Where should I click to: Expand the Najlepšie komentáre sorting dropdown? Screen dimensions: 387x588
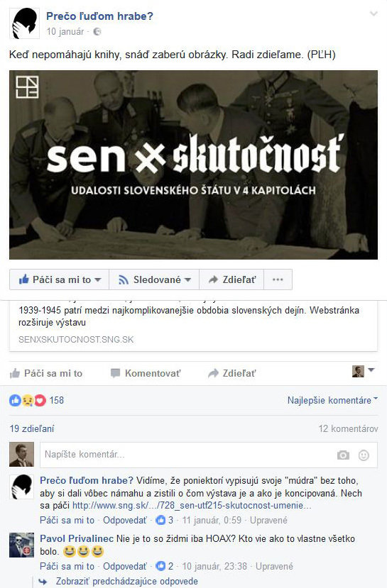pyautogui.click(x=332, y=400)
